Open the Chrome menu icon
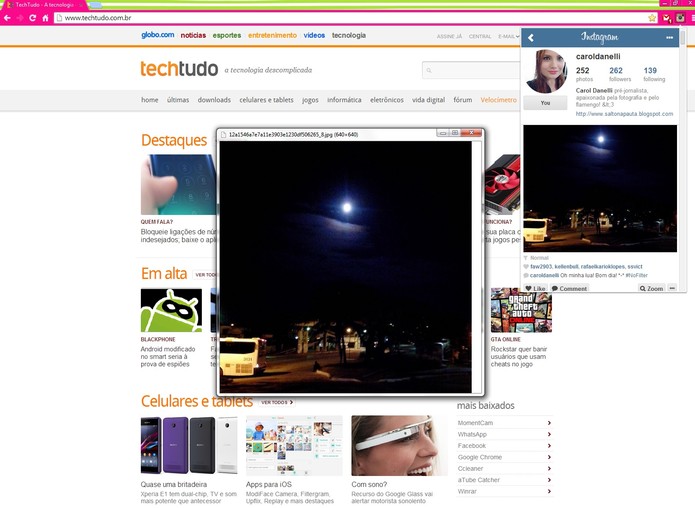 click(x=692, y=18)
